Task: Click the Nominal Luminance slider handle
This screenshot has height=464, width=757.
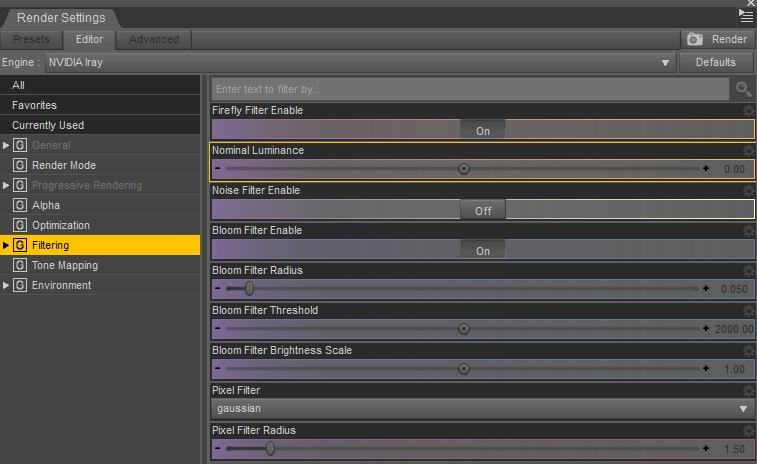Action: [463, 169]
